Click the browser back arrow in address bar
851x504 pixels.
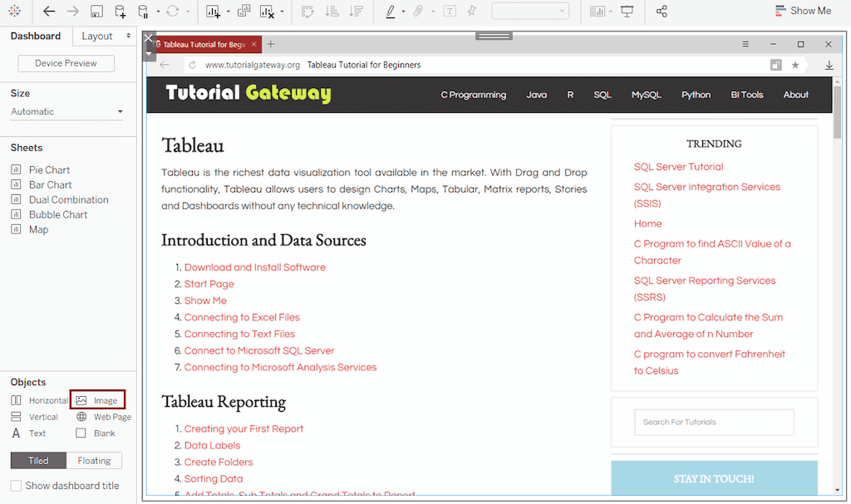point(165,65)
